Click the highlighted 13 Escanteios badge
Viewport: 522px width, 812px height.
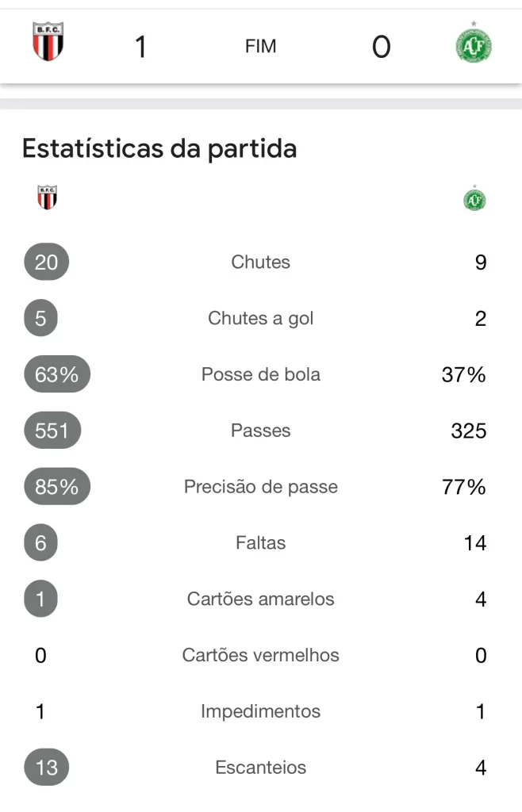[x=46, y=767]
